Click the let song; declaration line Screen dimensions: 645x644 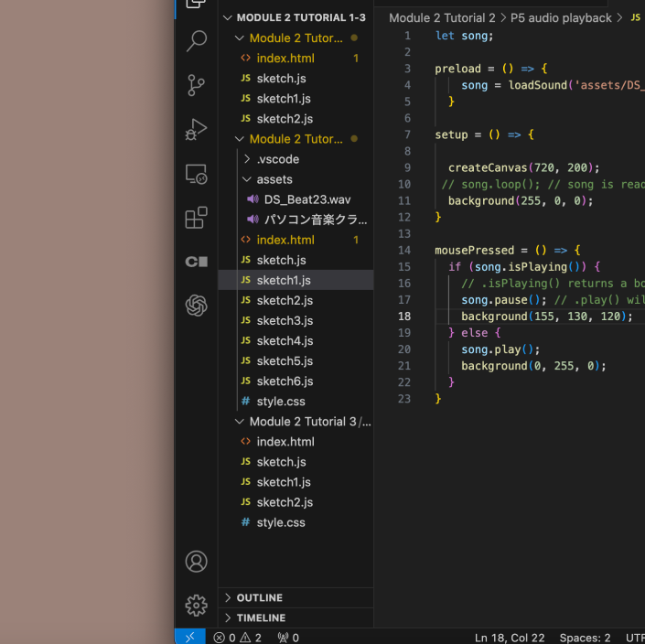pyautogui.click(x=464, y=36)
